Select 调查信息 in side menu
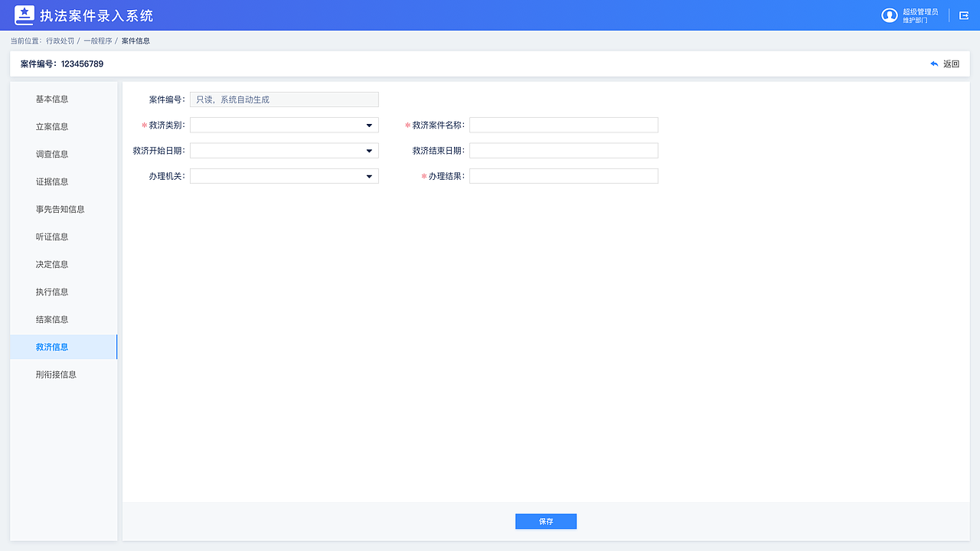Viewport: 980px width, 551px height. point(64,154)
